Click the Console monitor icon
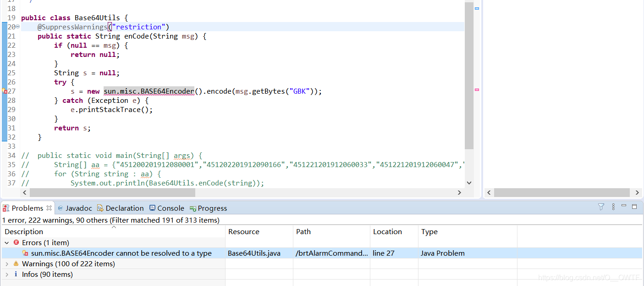 click(x=151, y=208)
